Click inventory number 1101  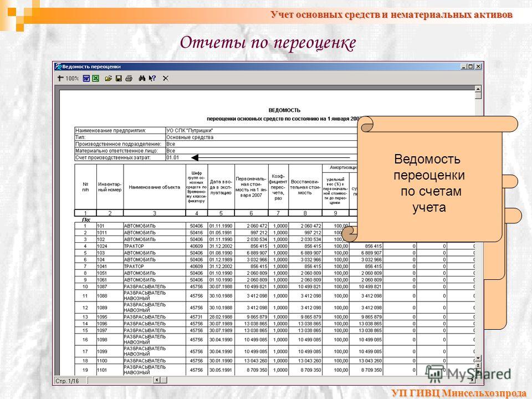(x=102, y=370)
